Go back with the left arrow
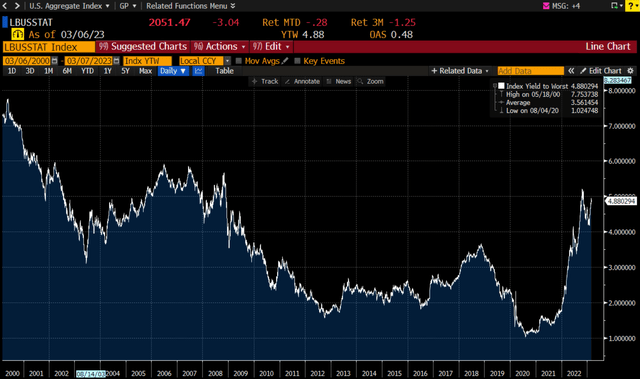Screen dimensions: 640x379 (5, 6)
